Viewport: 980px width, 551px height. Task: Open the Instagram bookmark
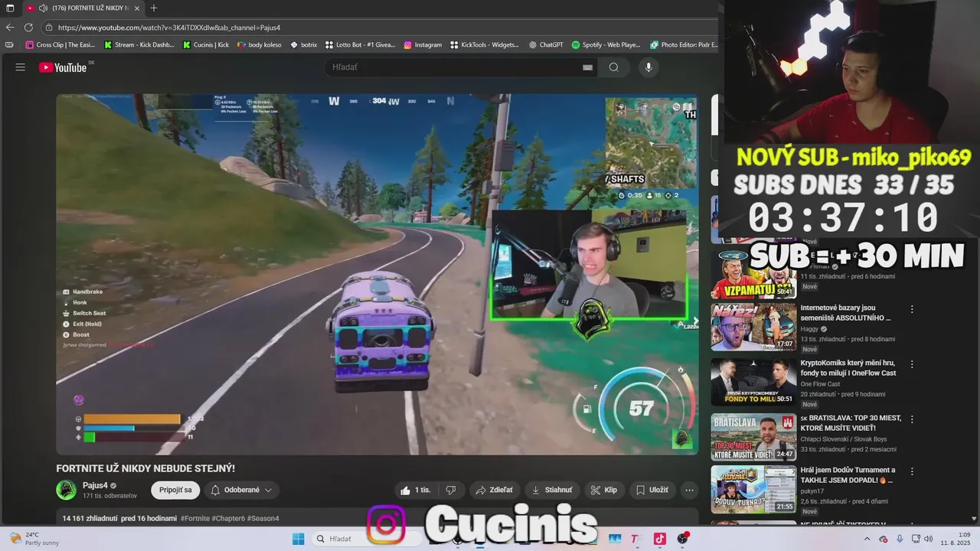[x=423, y=44]
